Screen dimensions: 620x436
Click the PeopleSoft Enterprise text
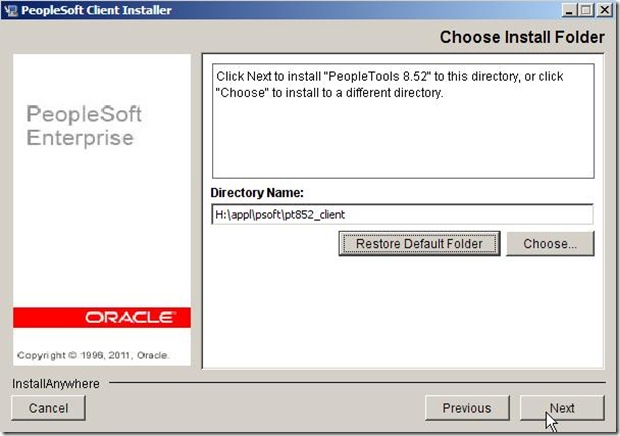tap(84, 126)
